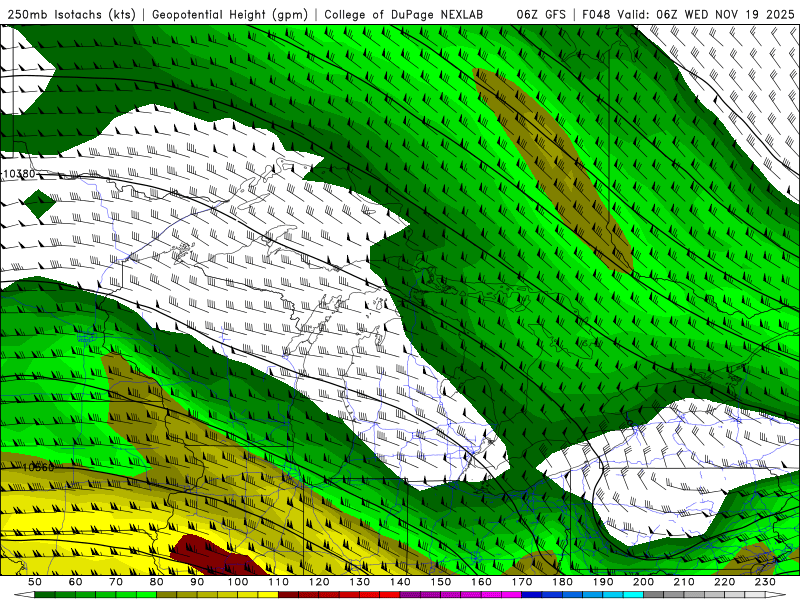Viewport: 800px width, 600px height.
Task: Click the 50 label on the color scale
Action: tap(35, 582)
